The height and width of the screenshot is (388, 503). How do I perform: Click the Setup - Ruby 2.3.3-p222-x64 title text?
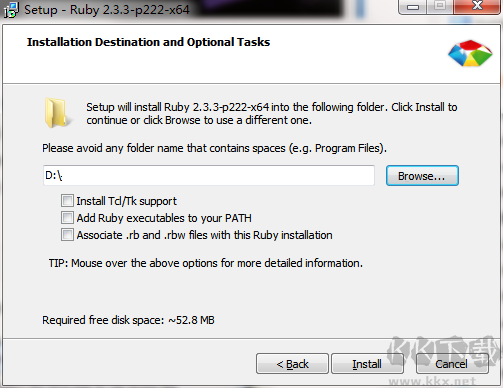point(107,10)
